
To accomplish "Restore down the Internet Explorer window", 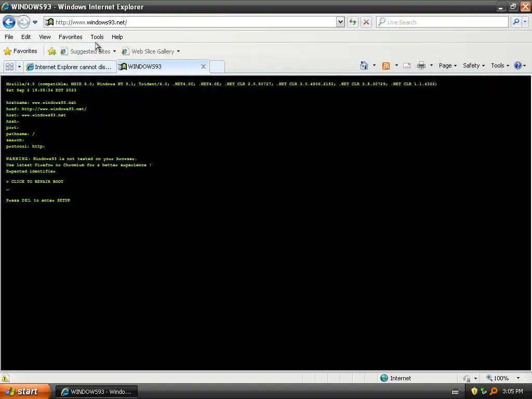I will point(513,6).
